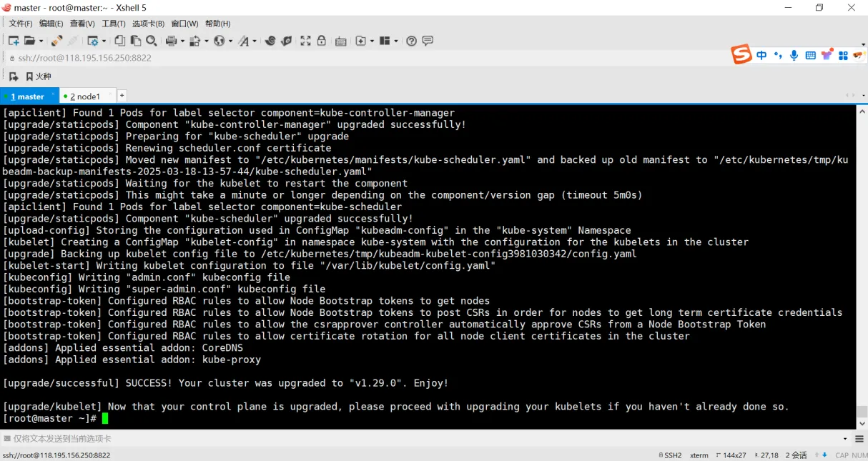The width and height of the screenshot is (868, 461).
Task: Click the Sogou microphone voice input icon
Action: tap(794, 55)
